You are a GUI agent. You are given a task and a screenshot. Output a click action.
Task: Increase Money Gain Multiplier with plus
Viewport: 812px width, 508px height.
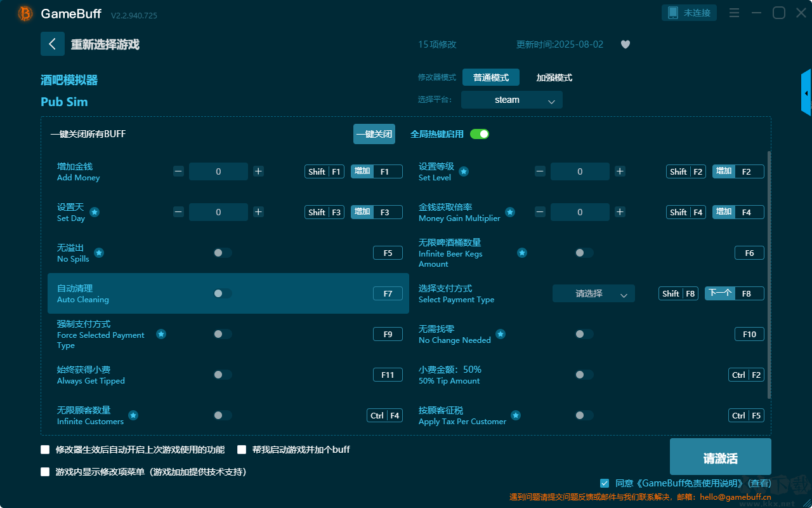tap(620, 212)
